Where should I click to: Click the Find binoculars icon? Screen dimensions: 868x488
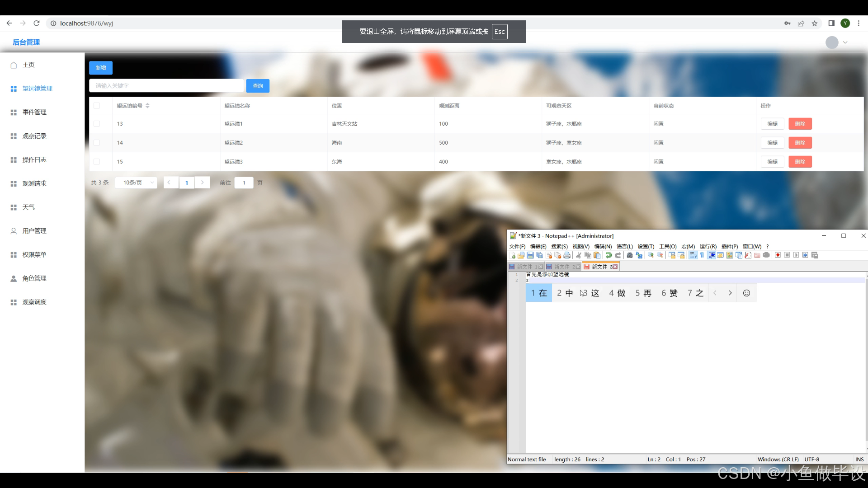pos(630,255)
